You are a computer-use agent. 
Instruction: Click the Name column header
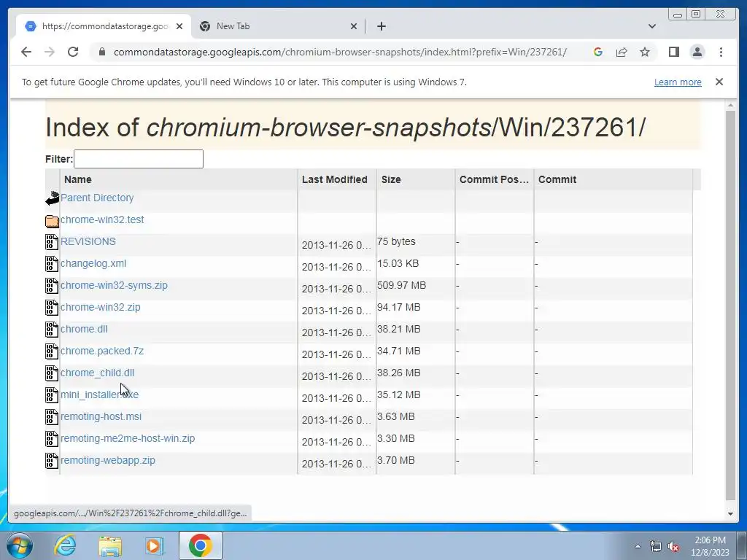[179, 179]
